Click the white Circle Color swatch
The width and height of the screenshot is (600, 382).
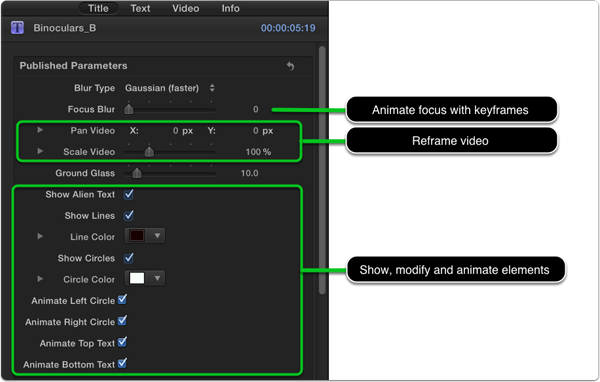click(137, 278)
